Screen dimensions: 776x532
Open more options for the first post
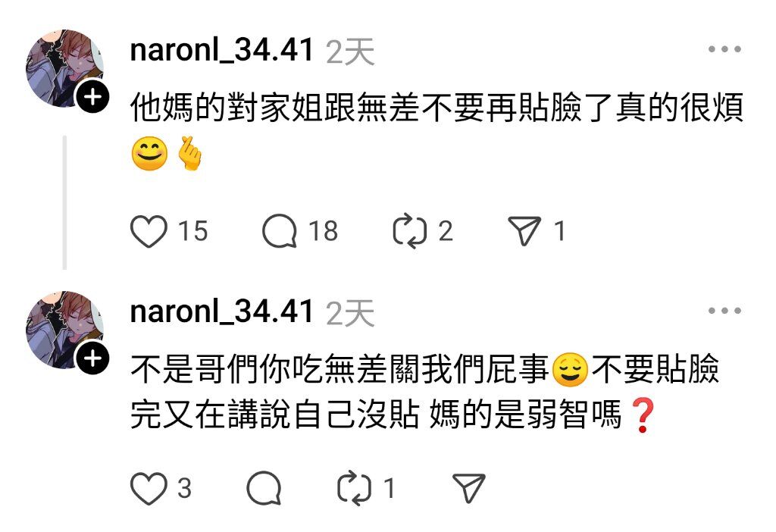pos(724,49)
